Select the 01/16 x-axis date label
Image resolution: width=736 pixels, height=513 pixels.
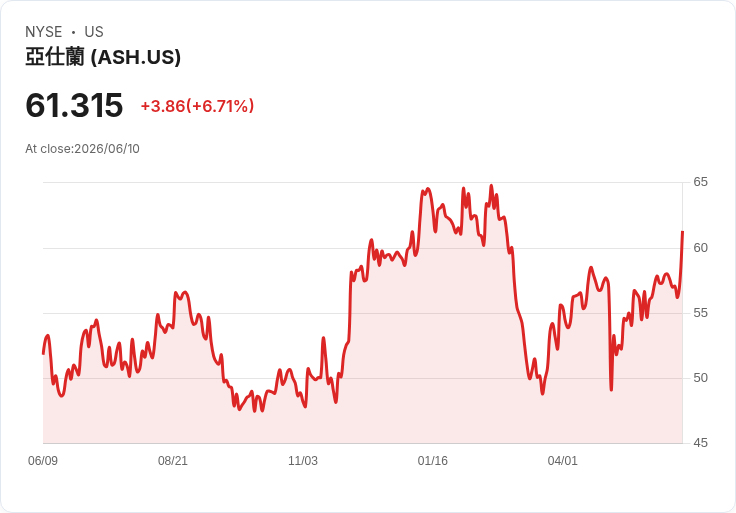tap(433, 460)
